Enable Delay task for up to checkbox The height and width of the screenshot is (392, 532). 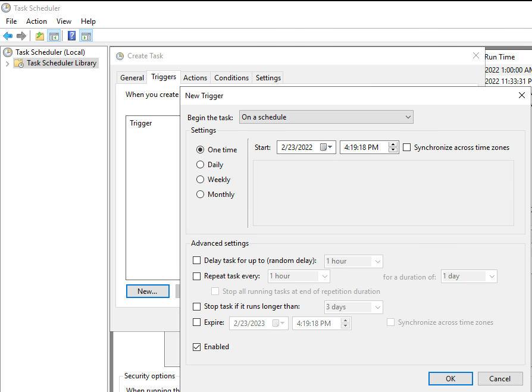click(196, 261)
